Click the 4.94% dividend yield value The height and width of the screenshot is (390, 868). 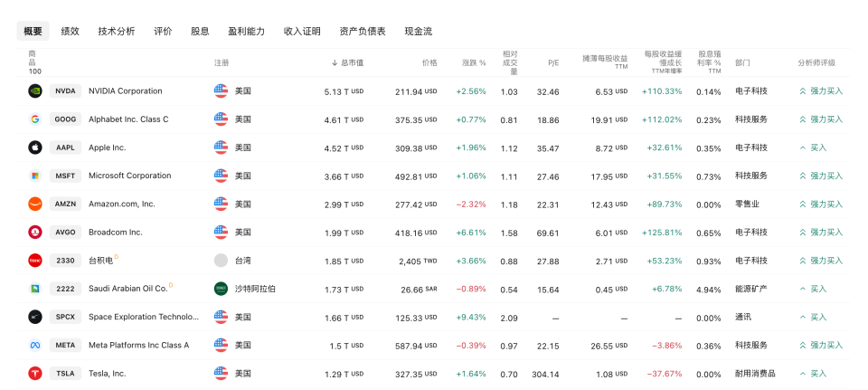point(709,290)
